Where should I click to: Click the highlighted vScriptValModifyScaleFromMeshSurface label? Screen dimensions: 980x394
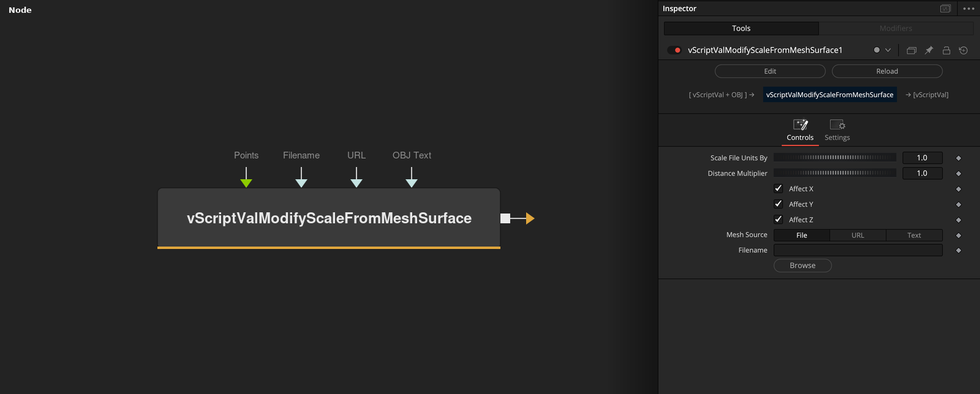click(829, 95)
